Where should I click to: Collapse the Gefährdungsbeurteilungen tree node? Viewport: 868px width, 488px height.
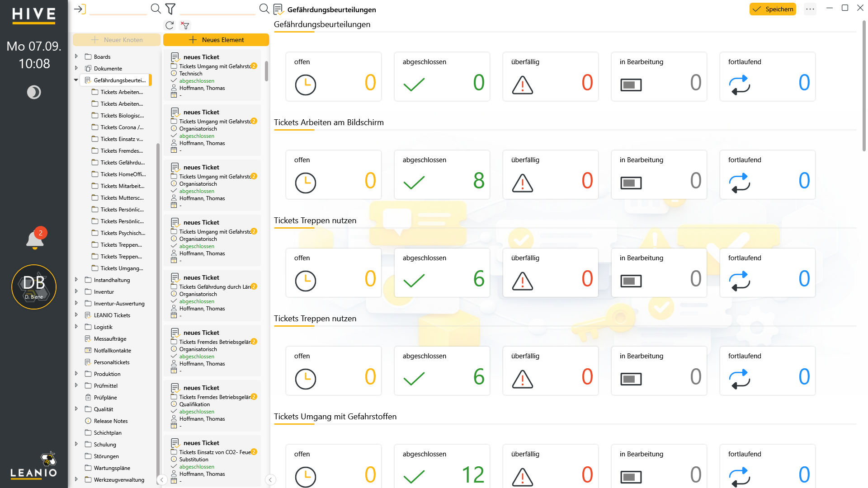click(x=76, y=80)
